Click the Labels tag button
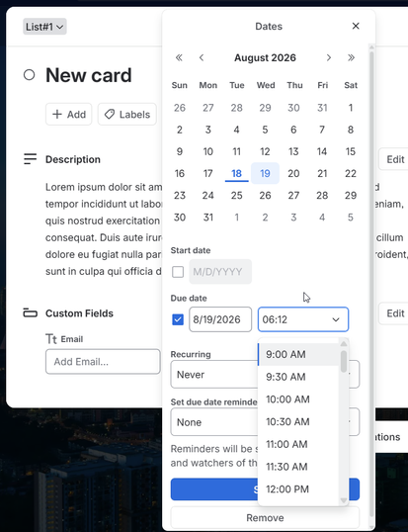408x532 pixels. click(x=127, y=115)
